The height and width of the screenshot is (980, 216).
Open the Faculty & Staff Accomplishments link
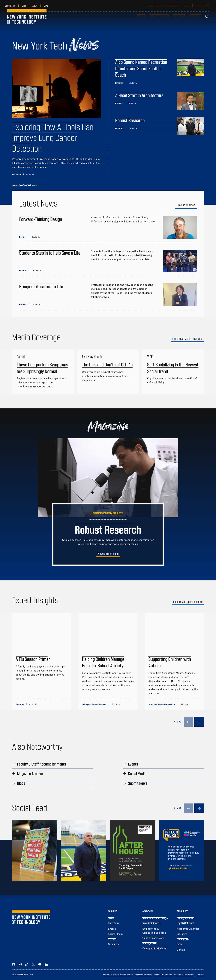click(41, 764)
